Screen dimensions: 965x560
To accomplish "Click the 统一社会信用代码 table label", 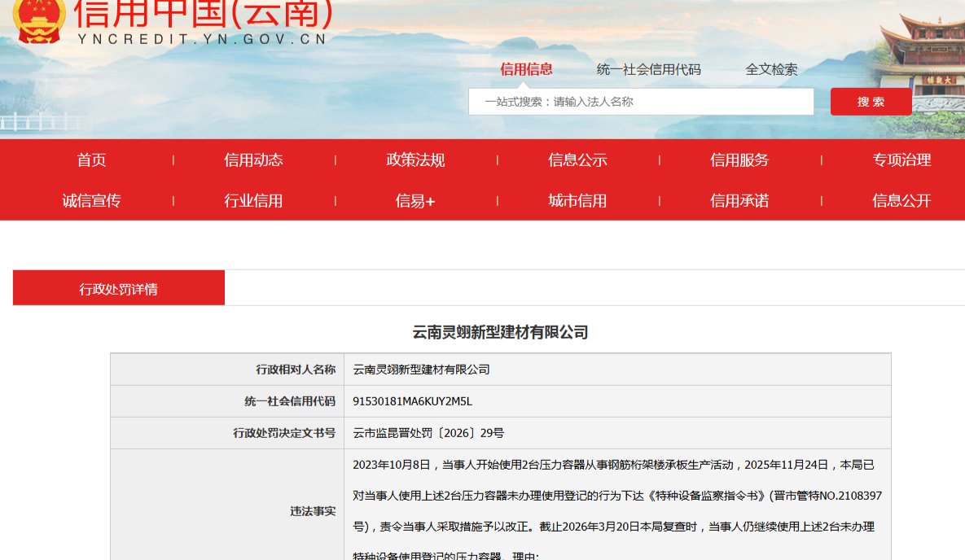I will point(227,401).
